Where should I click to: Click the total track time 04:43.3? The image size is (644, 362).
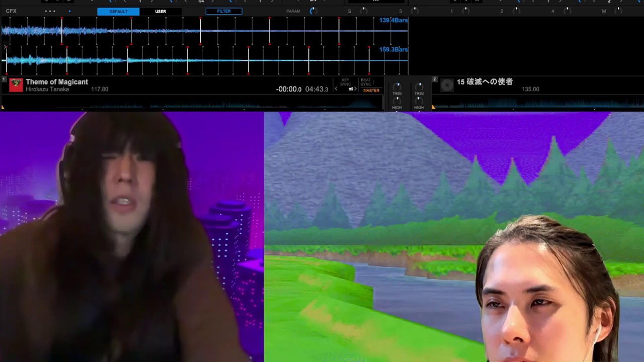click(316, 89)
